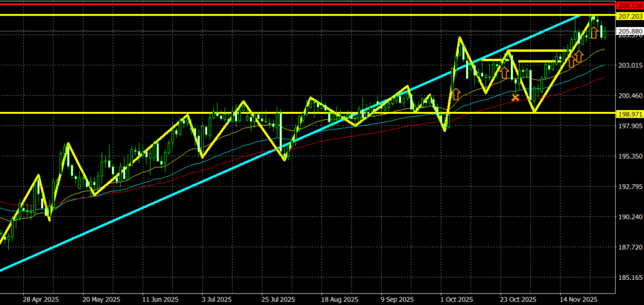Click the white current price label 205.880
644x305 pixels.
[x=629, y=31]
